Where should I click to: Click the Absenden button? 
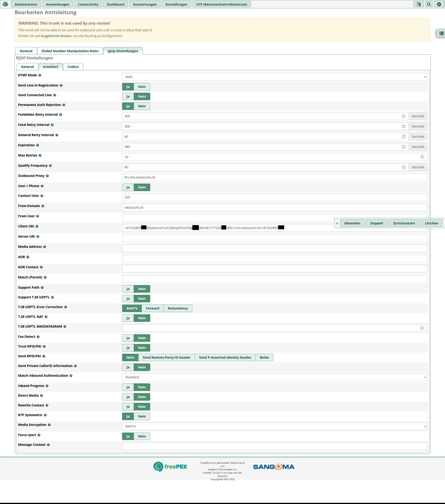[x=352, y=223]
